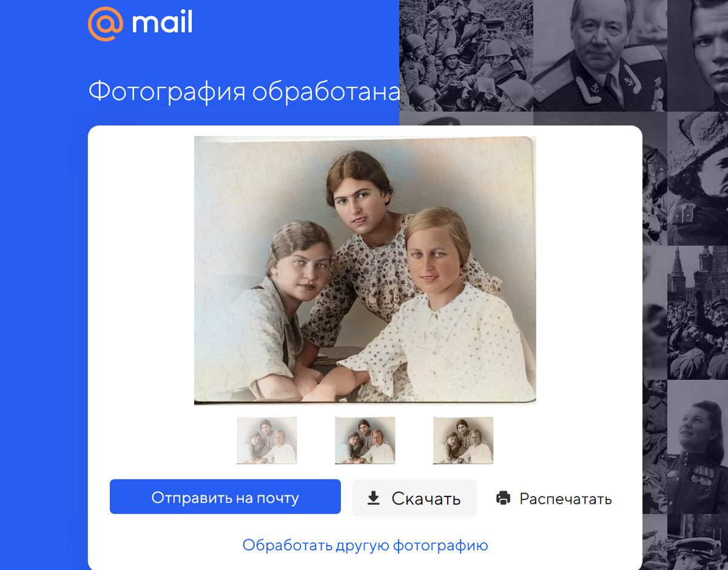Click the background officer in cap at the bottom right
Image resolution: width=728 pixels, height=570 pixels.
click(x=698, y=542)
